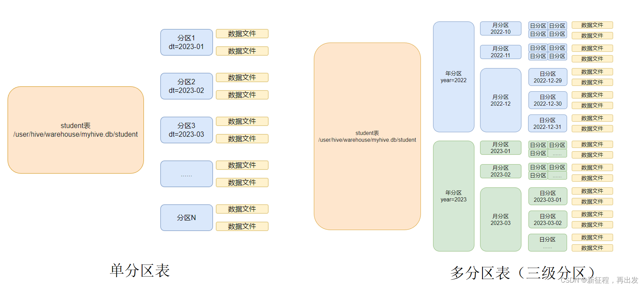
Task: Select the 日分区 2022-12-29 box
Action: pos(547,77)
